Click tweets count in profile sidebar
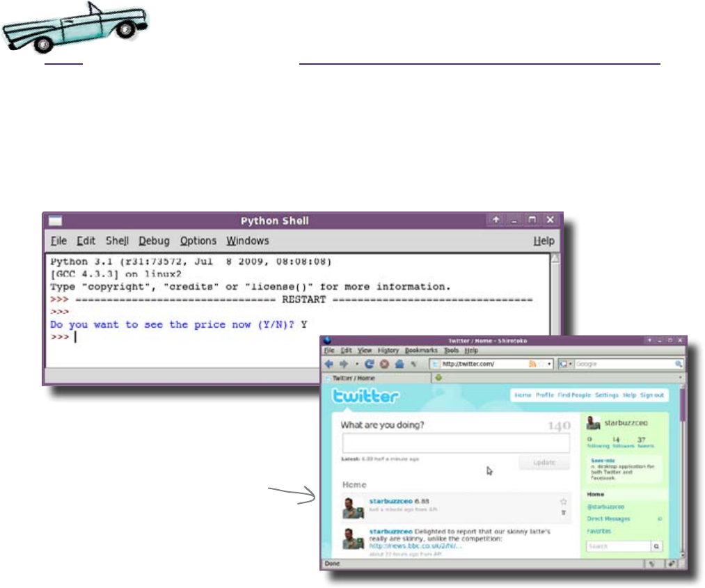Screen dimensions: 705x588 tap(646, 443)
